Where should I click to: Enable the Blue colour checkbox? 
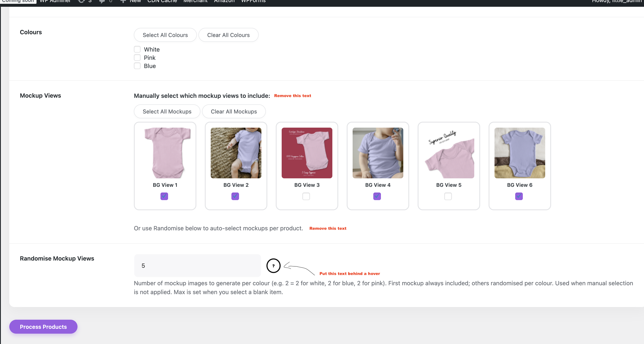137,66
